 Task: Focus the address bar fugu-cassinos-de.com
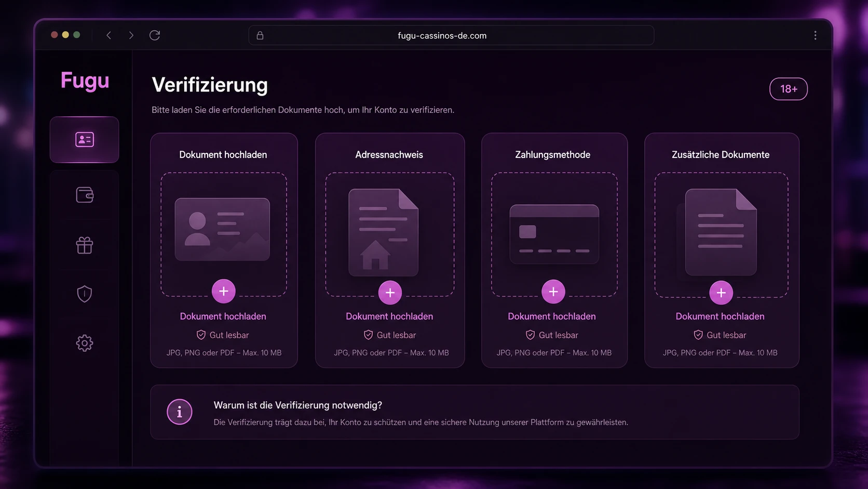pos(451,35)
